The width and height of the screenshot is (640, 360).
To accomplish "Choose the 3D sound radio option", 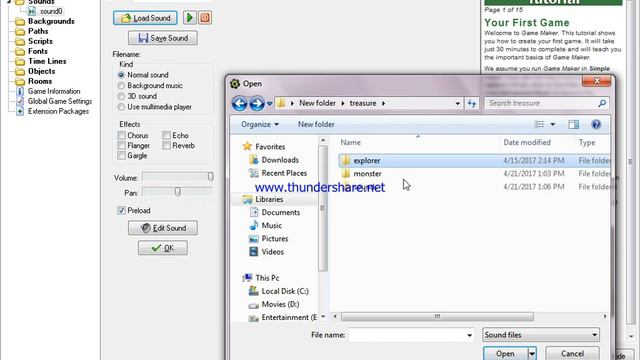I will pos(121,96).
